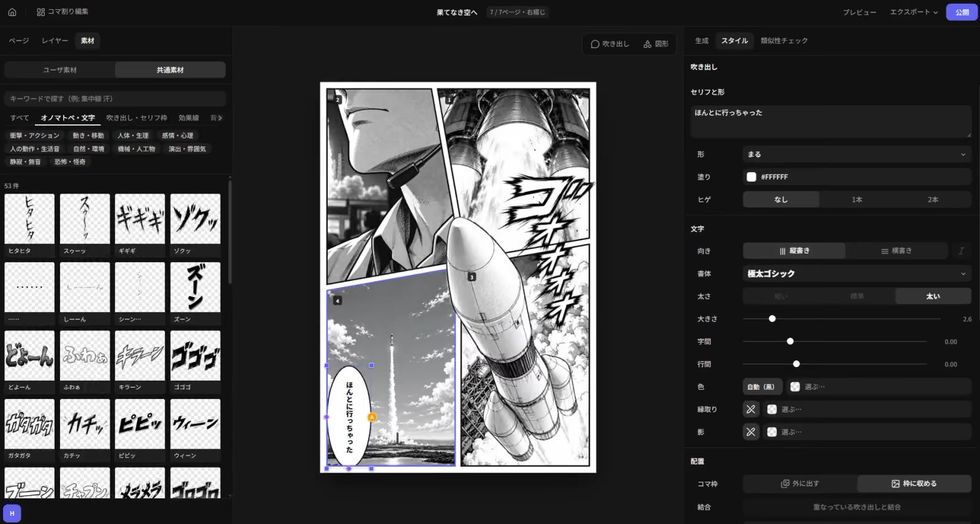Select the ギギギ onomatopoeia asset
Viewport: 980px width, 524px height.
pos(140,224)
